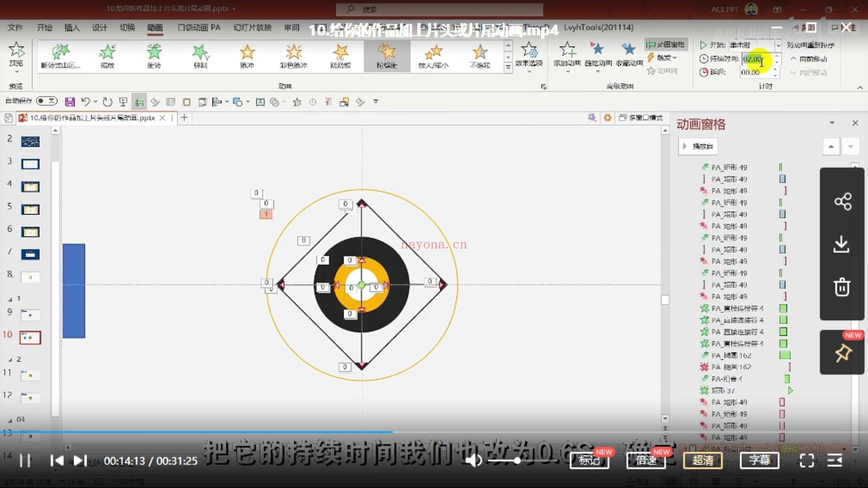Download the video with the download icon

[842, 244]
